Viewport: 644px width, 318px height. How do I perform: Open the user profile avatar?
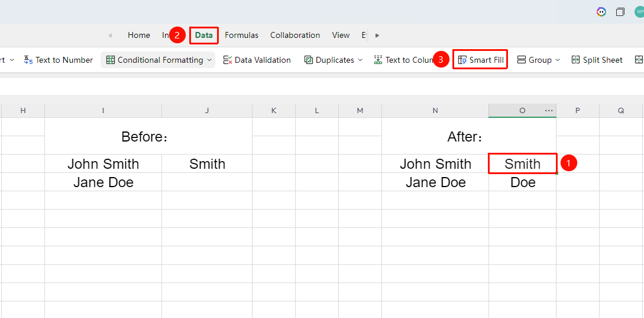tap(639, 12)
